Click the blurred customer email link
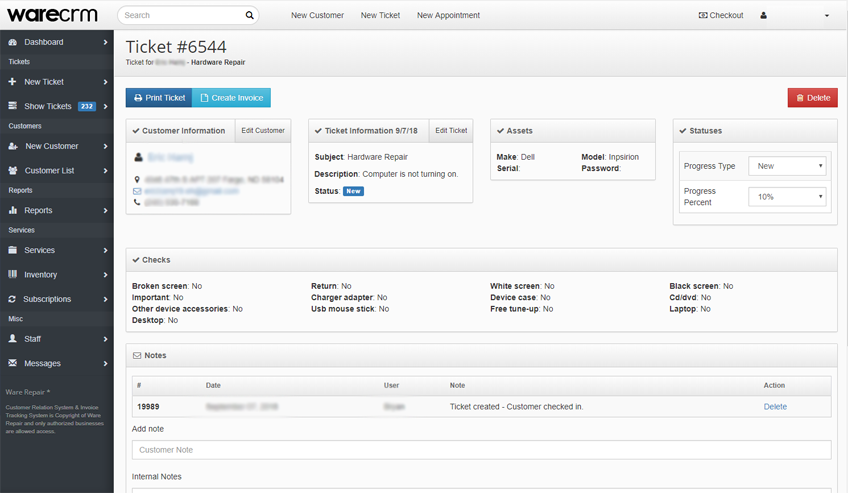This screenshot has height=493, width=848. pos(191,191)
